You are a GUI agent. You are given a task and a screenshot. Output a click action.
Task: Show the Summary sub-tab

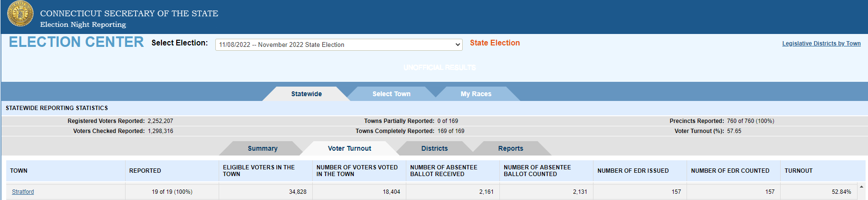click(263, 148)
